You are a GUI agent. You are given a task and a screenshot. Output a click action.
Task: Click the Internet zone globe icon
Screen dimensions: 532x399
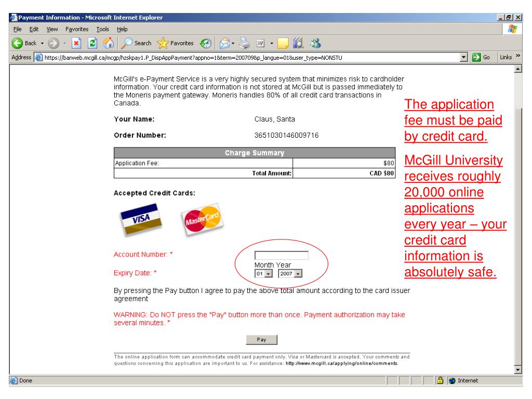coord(452,381)
